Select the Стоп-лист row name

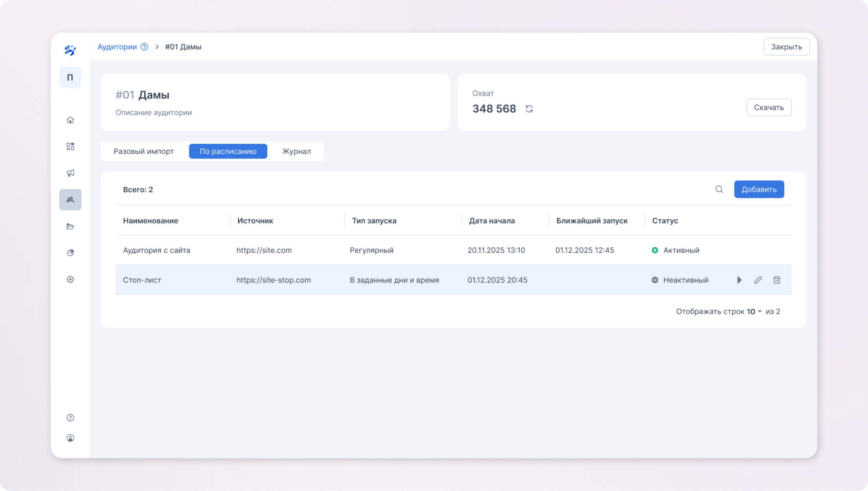pos(142,280)
